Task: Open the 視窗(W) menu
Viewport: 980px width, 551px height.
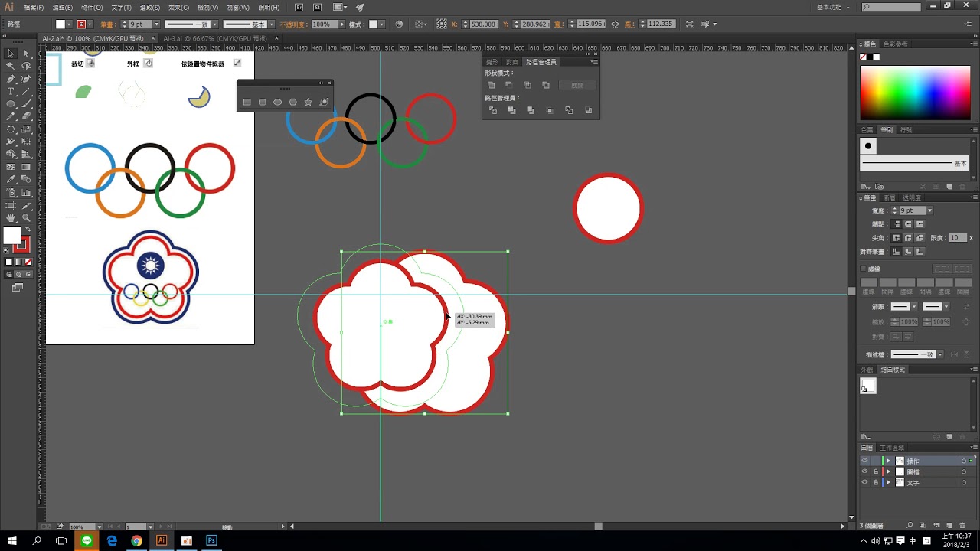Action: tap(238, 7)
